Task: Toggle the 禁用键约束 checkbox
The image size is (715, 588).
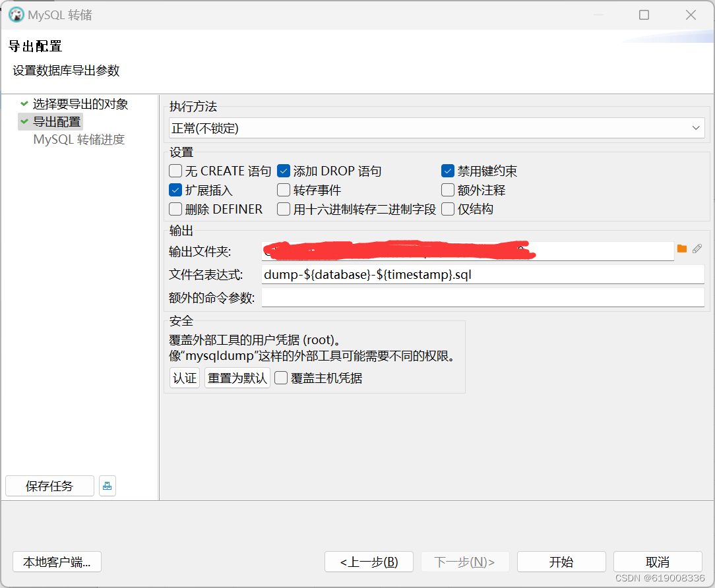Action: 448,171
